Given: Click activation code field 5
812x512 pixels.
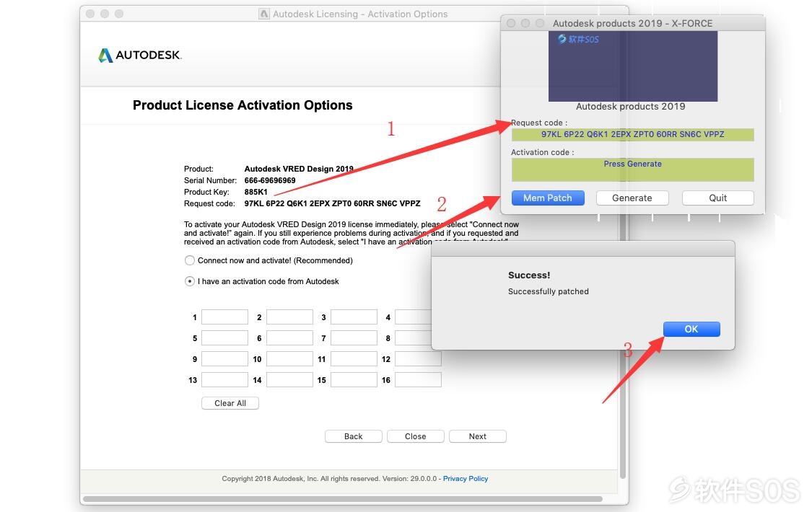Looking at the screenshot, I should [x=224, y=337].
